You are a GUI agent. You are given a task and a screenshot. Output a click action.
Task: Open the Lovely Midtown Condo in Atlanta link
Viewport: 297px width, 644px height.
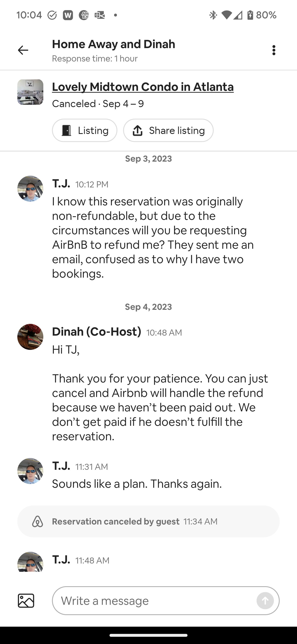(x=143, y=87)
